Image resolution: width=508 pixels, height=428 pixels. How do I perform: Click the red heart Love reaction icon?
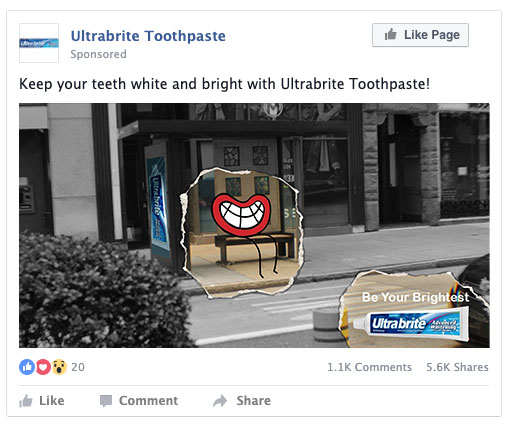click(x=43, y=367)
